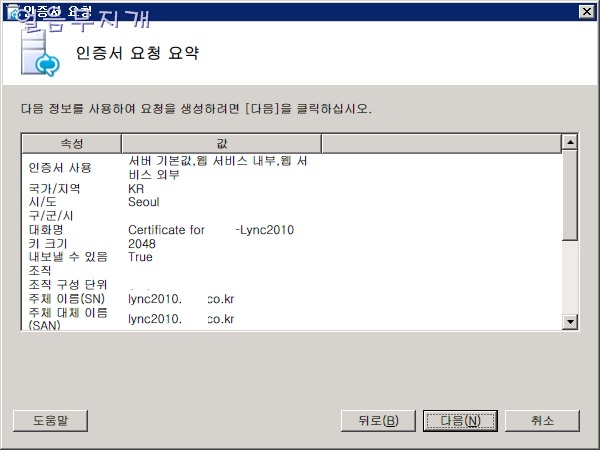Select the 내보낼 수 있음 row
Image resolution: width=600 pixels, height=450 pixels.
pyautogui.click(x=292, y=257)
